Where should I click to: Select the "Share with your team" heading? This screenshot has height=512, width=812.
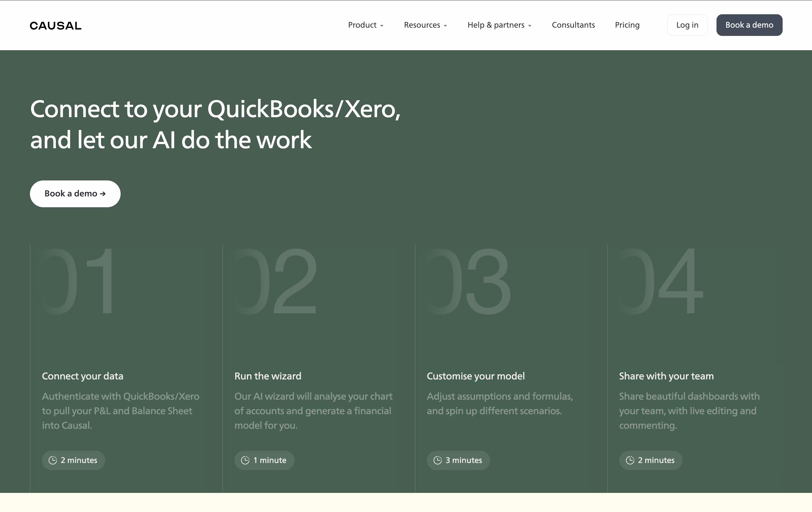click(x=666, y=376)
